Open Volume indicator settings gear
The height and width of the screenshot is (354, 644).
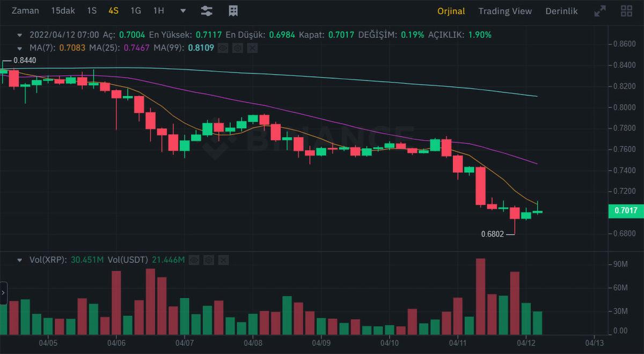tap(209, 260)
